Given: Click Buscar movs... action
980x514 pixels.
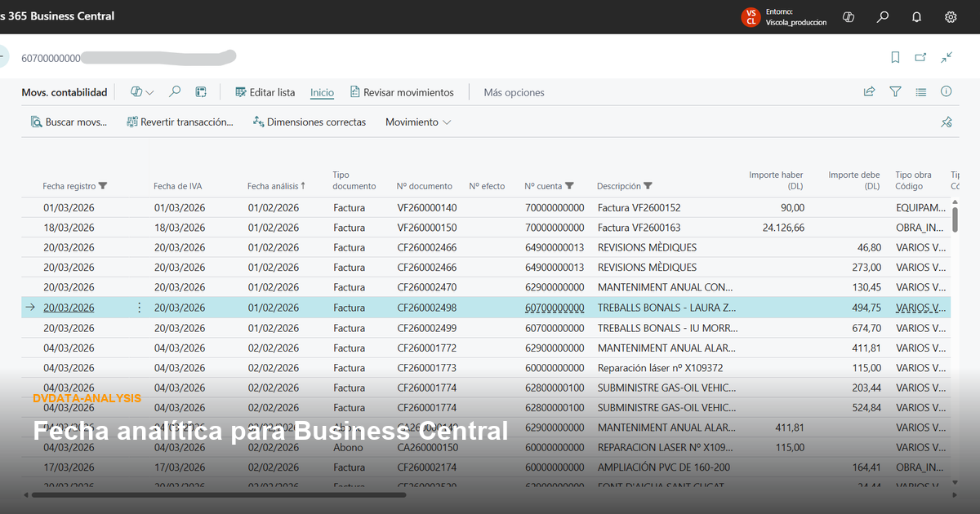Looking at the screenshot, I should [69, 122].
